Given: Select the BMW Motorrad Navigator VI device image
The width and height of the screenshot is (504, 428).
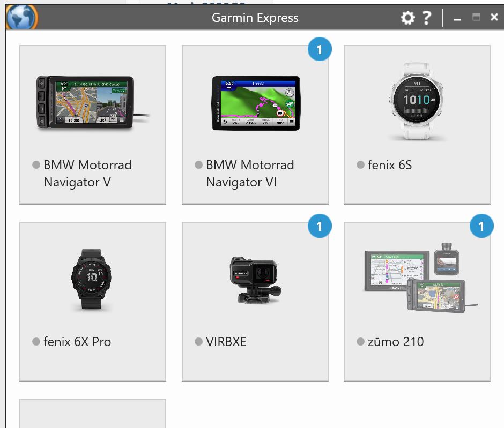Looking at the screenshot, I should [256, 103].
